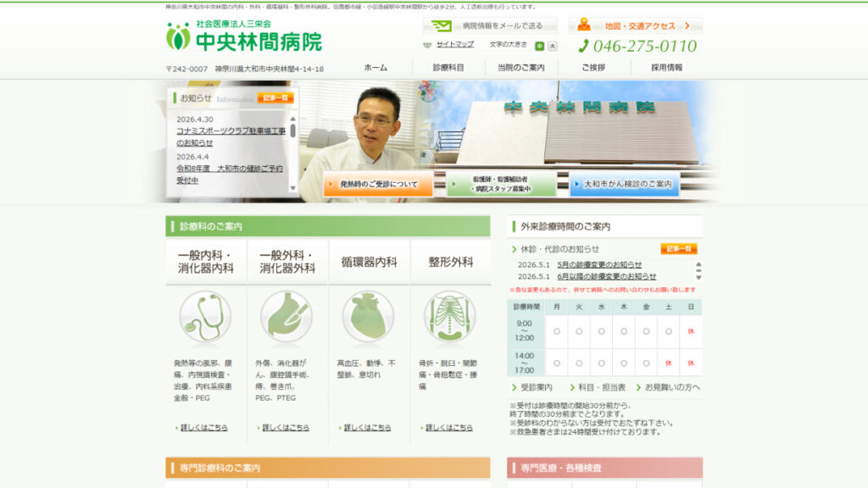Screen dimensions: 868x488
Task: Click the お知らせ scrollbar thumb
Action: [292, 130]
